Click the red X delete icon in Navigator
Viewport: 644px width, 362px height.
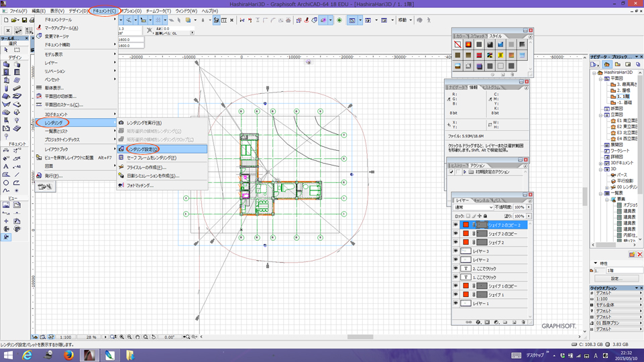(x=640, y=255)
